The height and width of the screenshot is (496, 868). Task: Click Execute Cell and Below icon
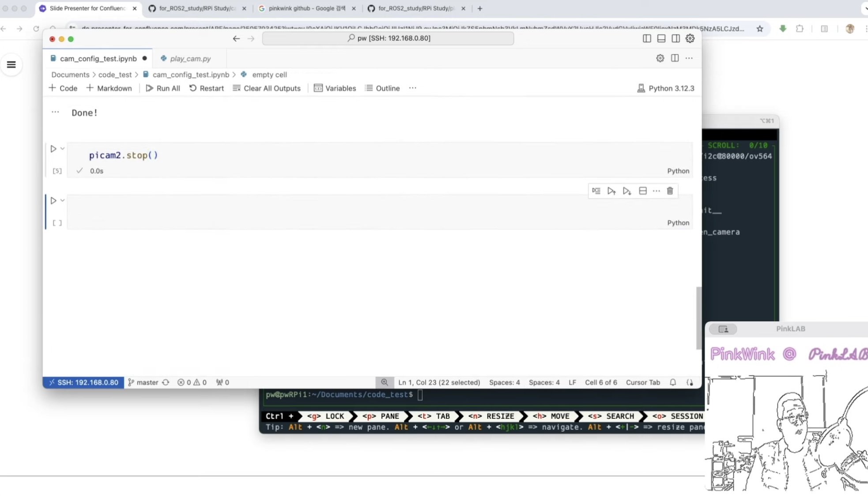627,191
